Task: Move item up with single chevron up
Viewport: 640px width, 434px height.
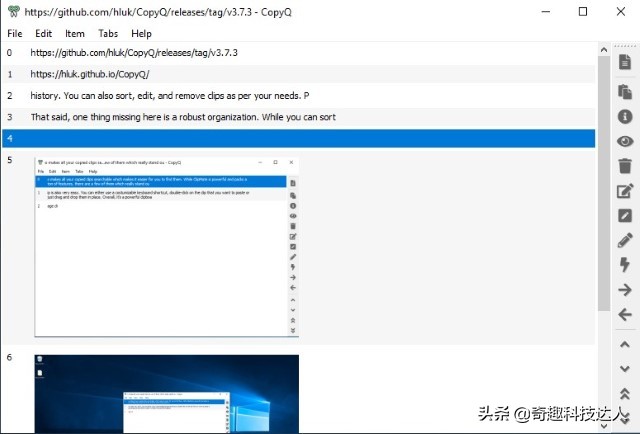Action: point(624,344)
